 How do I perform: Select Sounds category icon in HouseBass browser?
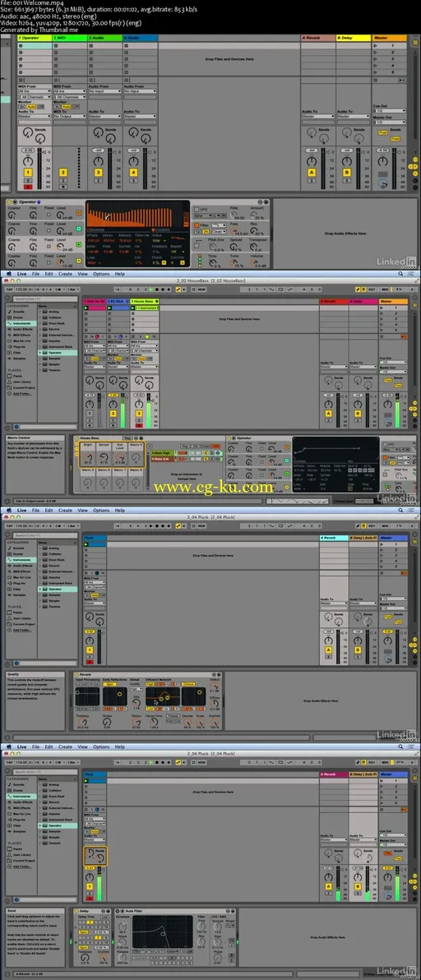(9, 313)
